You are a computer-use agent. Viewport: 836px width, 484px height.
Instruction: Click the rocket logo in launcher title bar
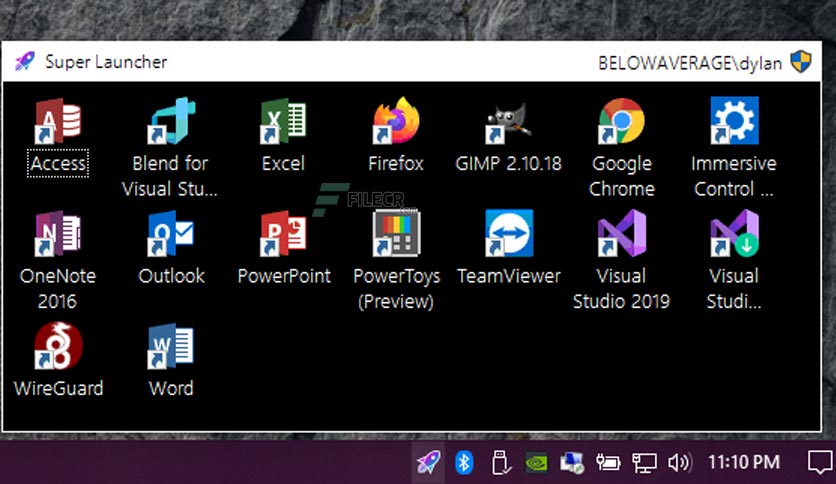(25, 62)
